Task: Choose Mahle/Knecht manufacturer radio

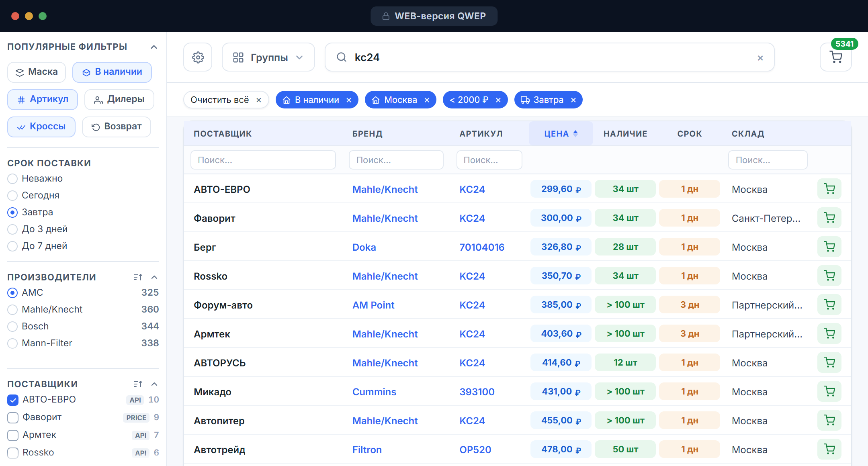Action: (12, 309)
